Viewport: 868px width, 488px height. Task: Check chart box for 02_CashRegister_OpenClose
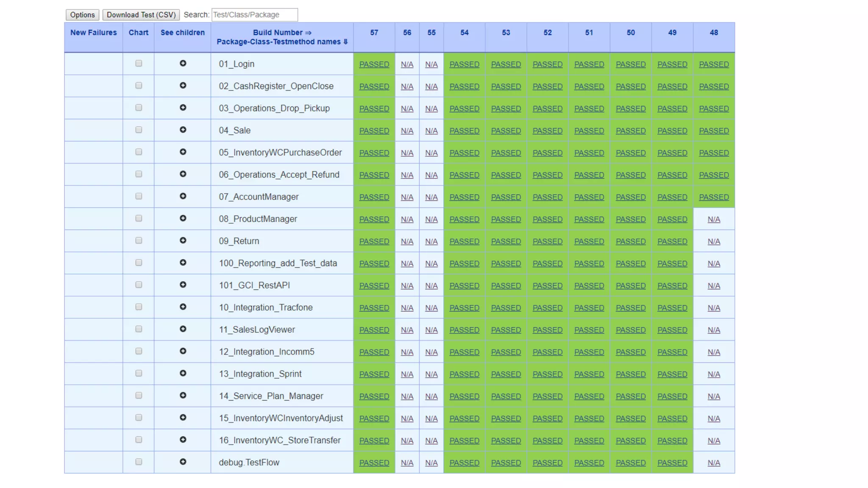pyautogui.click(x=139, y=86)
